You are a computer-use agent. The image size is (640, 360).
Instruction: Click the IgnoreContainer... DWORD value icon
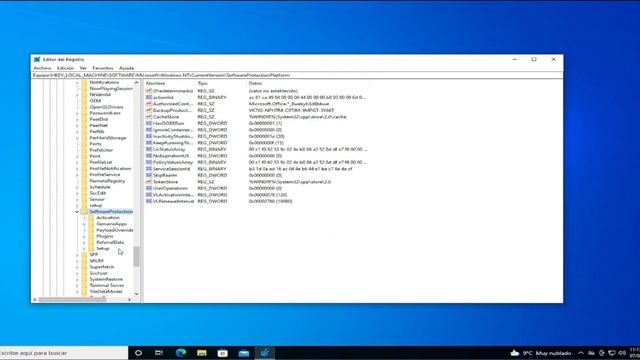pyautogui.click(x=149, y=130)
